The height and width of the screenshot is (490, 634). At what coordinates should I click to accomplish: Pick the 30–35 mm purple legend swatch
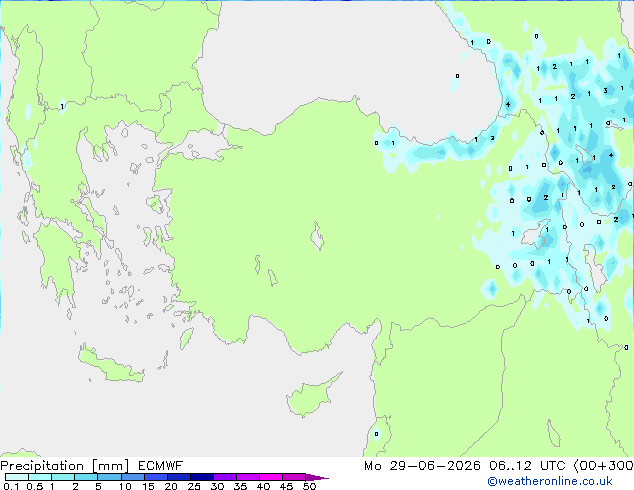pos(224,477)
